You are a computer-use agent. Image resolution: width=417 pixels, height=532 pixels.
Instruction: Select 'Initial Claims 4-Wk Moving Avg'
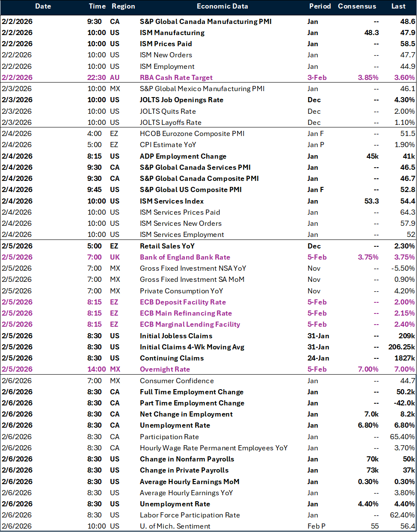pyautogui.click(x=192, y=347)
